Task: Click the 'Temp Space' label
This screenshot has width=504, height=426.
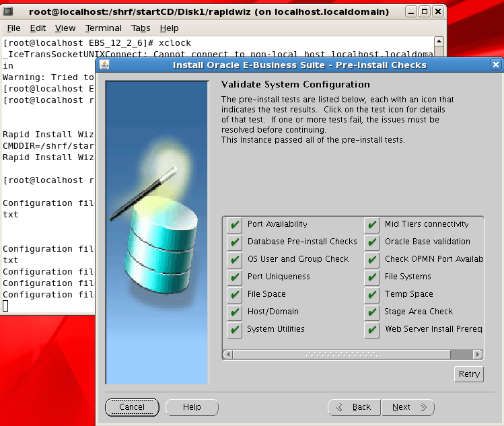Action: click(408, 294)
